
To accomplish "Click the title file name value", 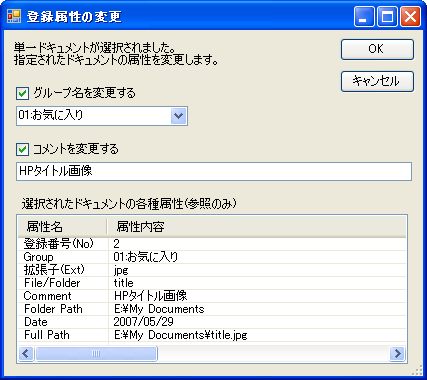I will point(123,283).
